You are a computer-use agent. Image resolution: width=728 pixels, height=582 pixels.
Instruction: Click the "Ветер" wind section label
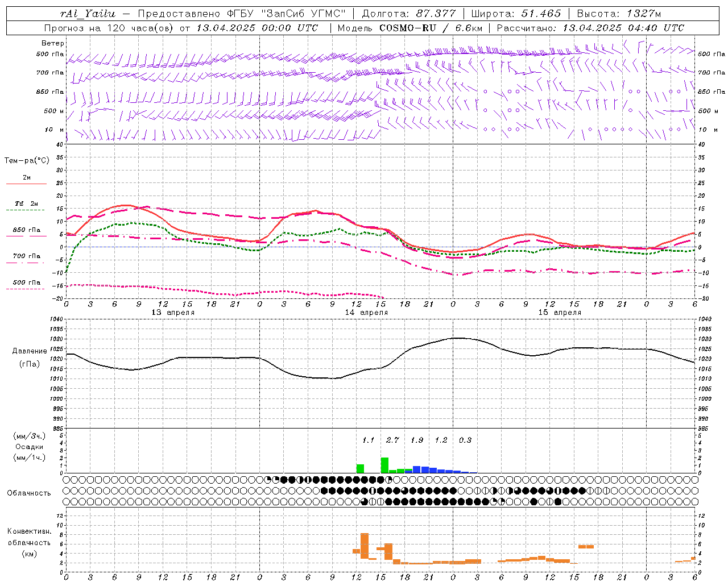pyautogui.click(x=53, y=43)
